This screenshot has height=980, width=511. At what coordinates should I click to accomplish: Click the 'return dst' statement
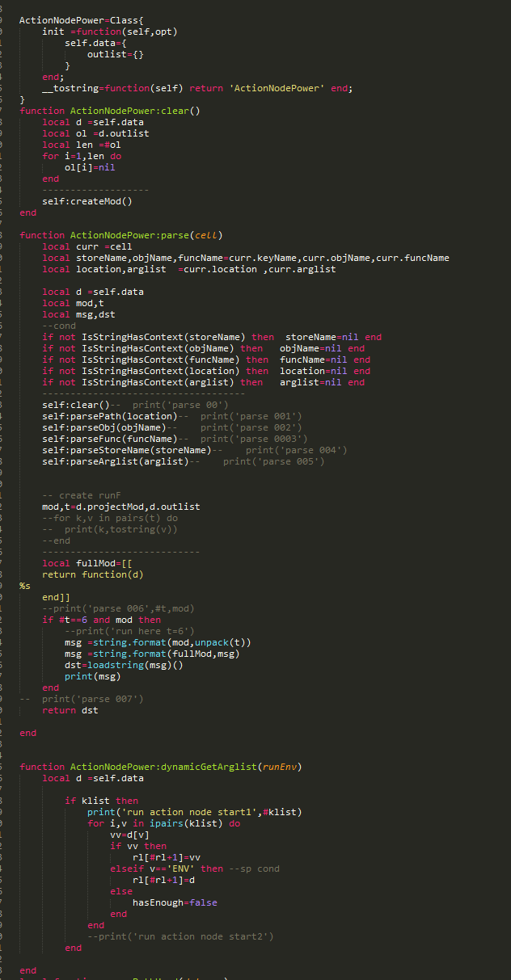[x=70, y=710]
